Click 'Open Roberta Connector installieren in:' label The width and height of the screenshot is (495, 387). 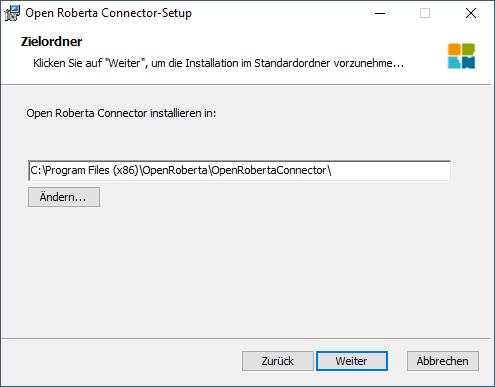pyautogui.click(x=121, y=113)
